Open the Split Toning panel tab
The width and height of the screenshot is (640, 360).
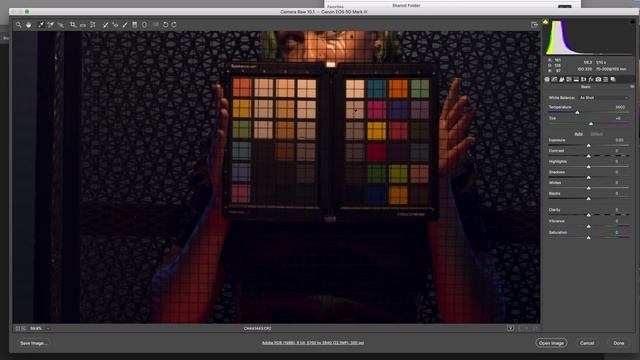576,79
